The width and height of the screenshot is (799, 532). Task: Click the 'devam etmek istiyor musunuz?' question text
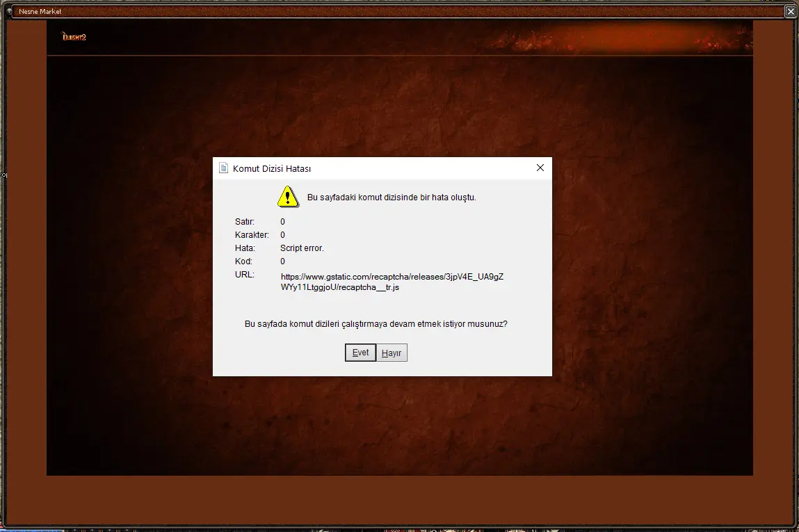[x=449, y=324]
